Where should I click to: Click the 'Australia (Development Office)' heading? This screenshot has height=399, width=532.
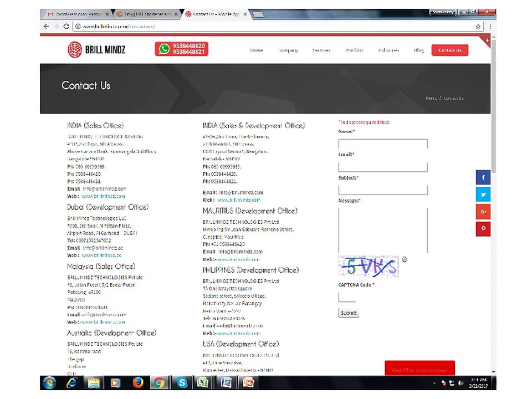coord(111,333)
